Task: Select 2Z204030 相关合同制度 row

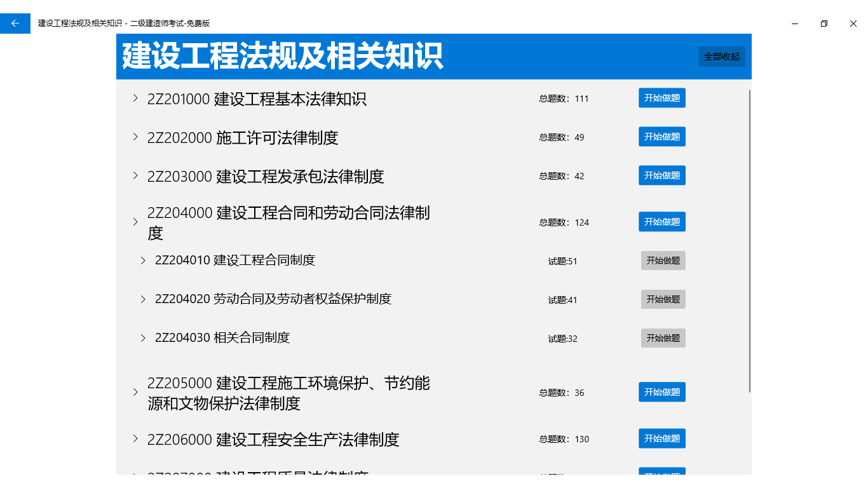Action: point(222,337)
